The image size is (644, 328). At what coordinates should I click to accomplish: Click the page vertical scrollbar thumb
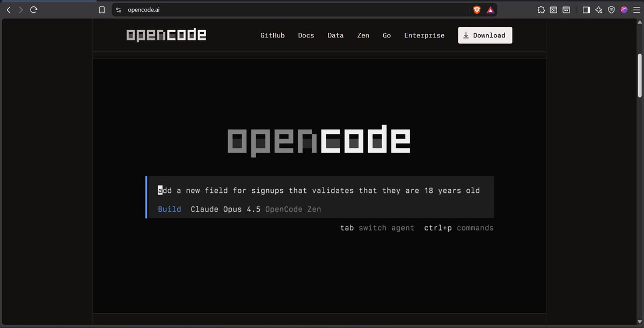(639, 75)
